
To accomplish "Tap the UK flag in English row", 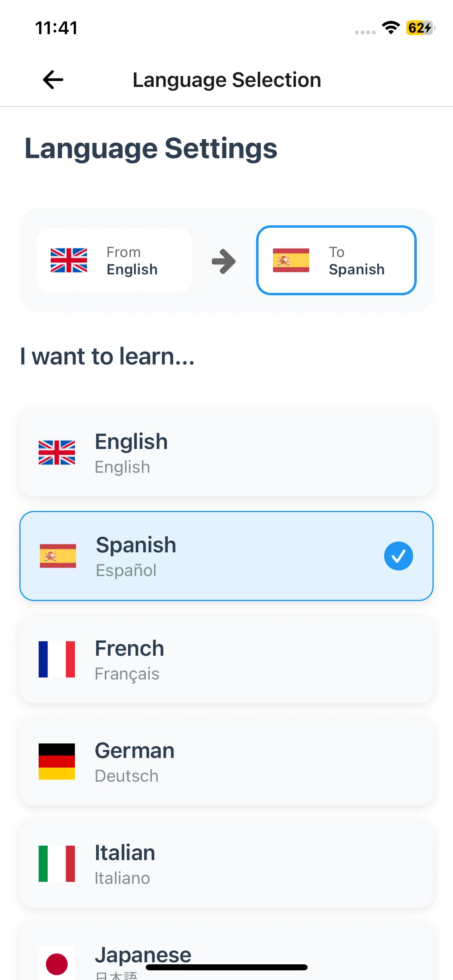I will click(57, 453).
